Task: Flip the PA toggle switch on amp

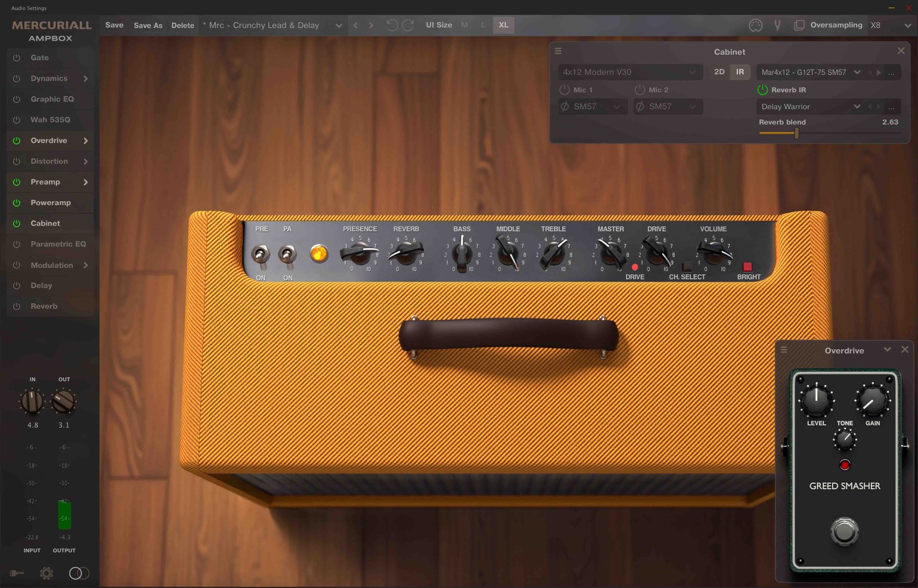Action: pos(287,255)
